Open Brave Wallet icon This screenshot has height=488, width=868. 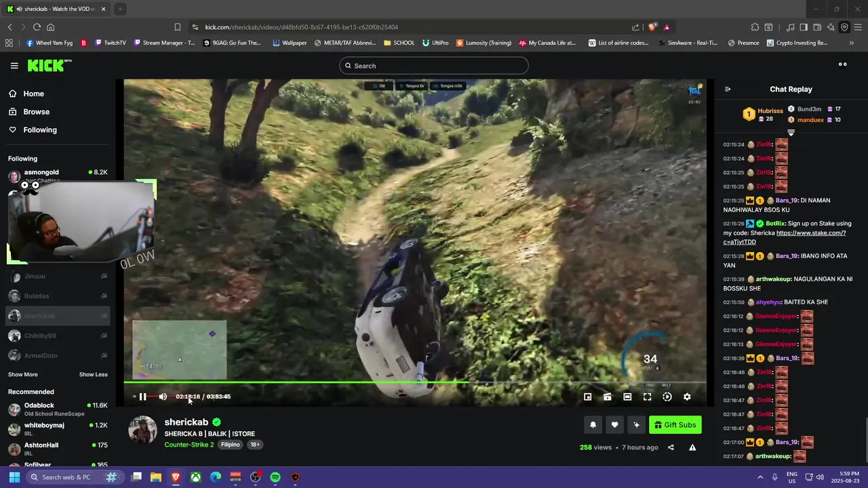click(817, 27)
